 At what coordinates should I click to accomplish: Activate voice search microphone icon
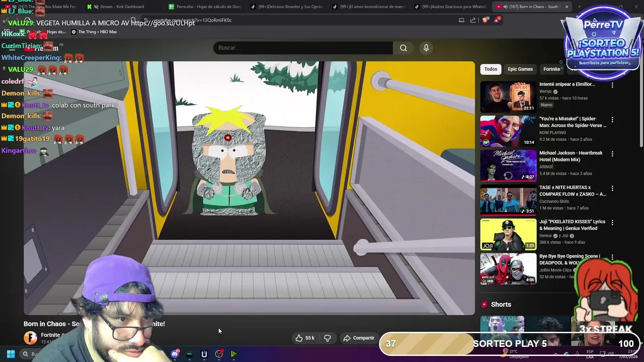coord(426,48)
